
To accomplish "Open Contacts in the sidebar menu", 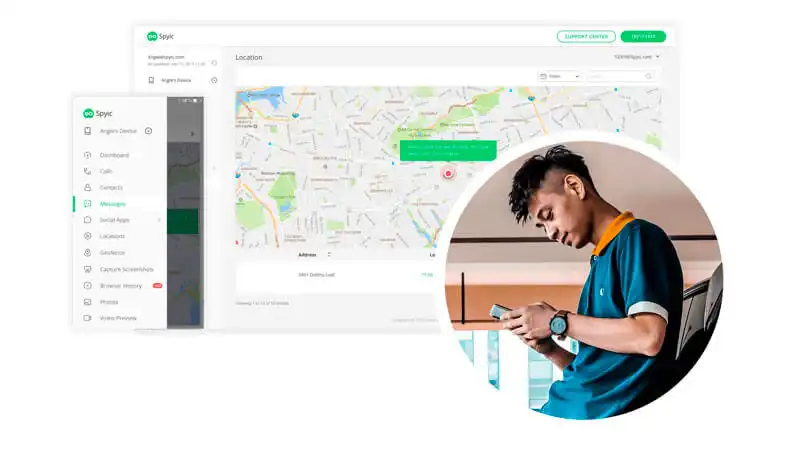I will tap(111, 188).
